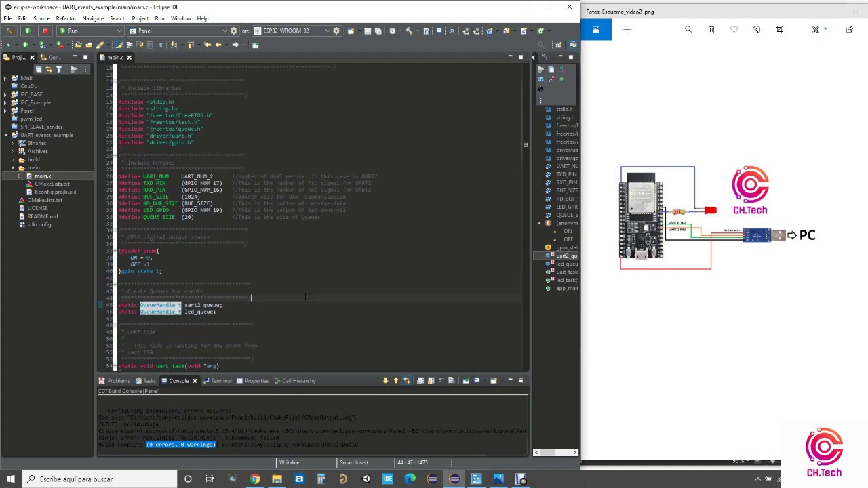
Task: Click the red Stop button in launch bar
Action: (x=45, y=30)
